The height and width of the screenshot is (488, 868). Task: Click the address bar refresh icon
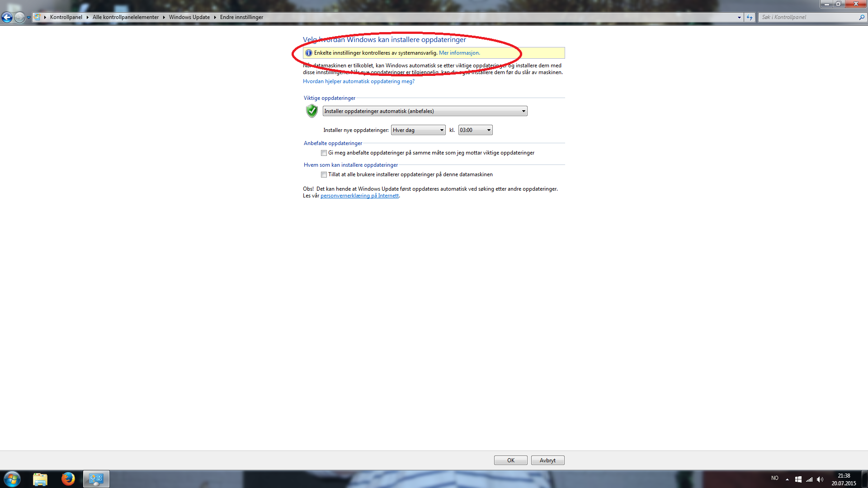[750, 17]
